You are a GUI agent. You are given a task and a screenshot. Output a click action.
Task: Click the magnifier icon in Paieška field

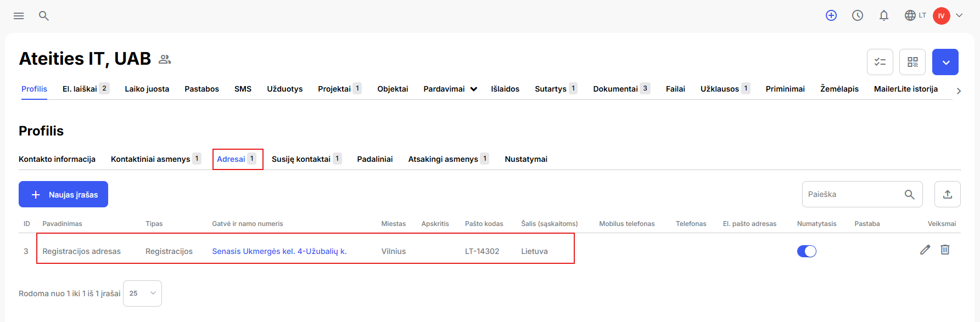tap(910, 195)
